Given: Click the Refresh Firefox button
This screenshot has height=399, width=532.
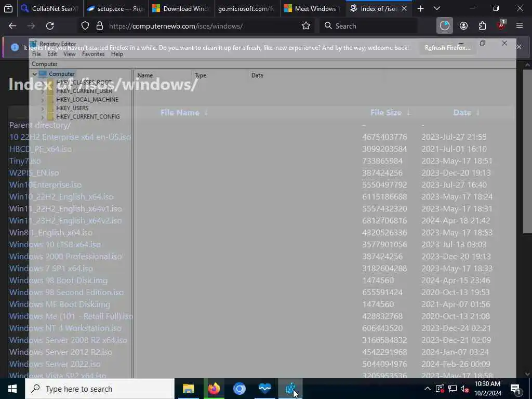Looking at the screenshot, I should click(447, 48).
